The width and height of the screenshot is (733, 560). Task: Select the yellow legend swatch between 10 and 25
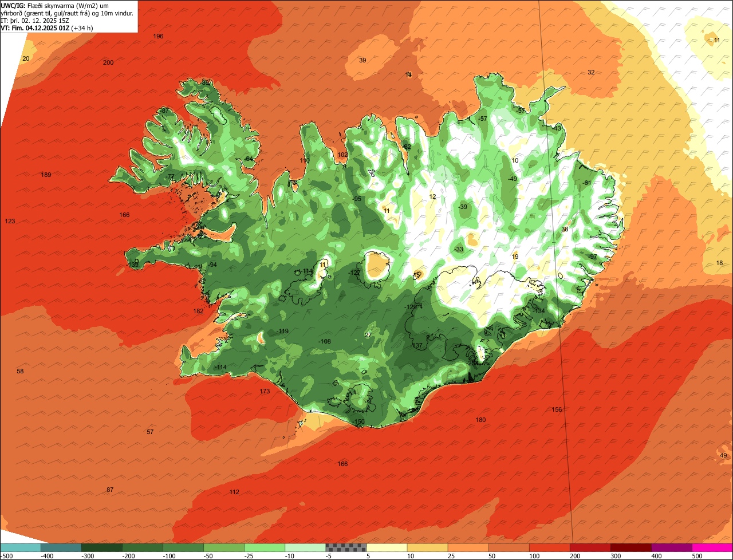[427, 547]
